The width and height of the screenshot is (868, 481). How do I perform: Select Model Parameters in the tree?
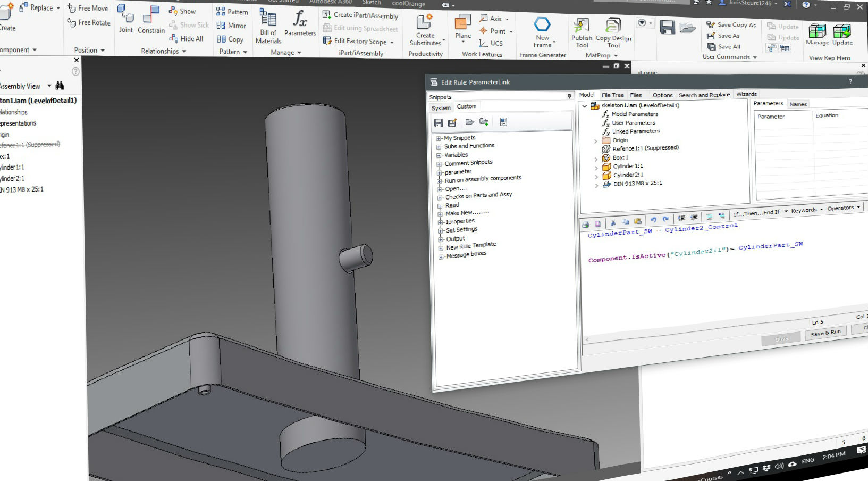[635, 114]
